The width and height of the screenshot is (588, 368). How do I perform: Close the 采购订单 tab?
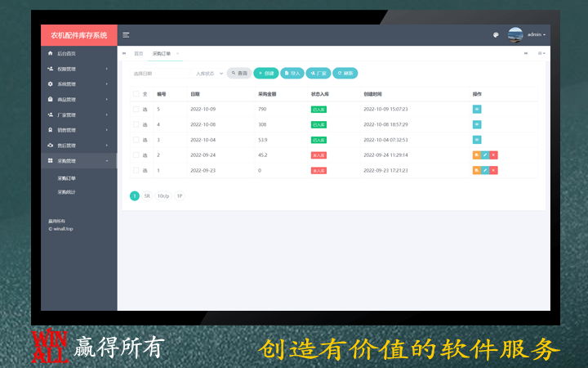[178, 54]
